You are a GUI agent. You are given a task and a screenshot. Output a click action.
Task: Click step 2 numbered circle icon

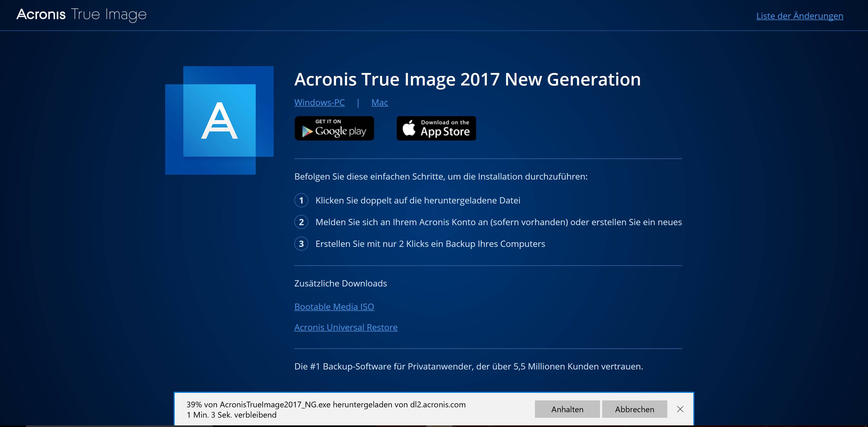pos(301,222)
